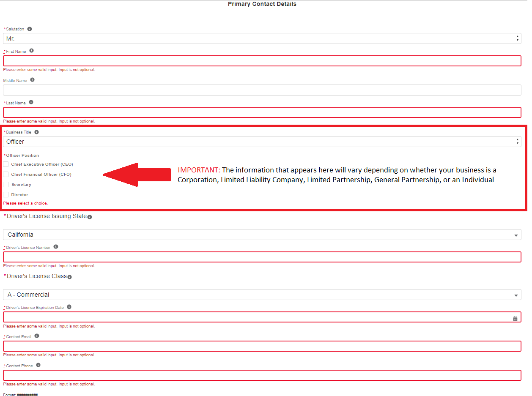Click the info icon beside Salutation

coord(30,29)
